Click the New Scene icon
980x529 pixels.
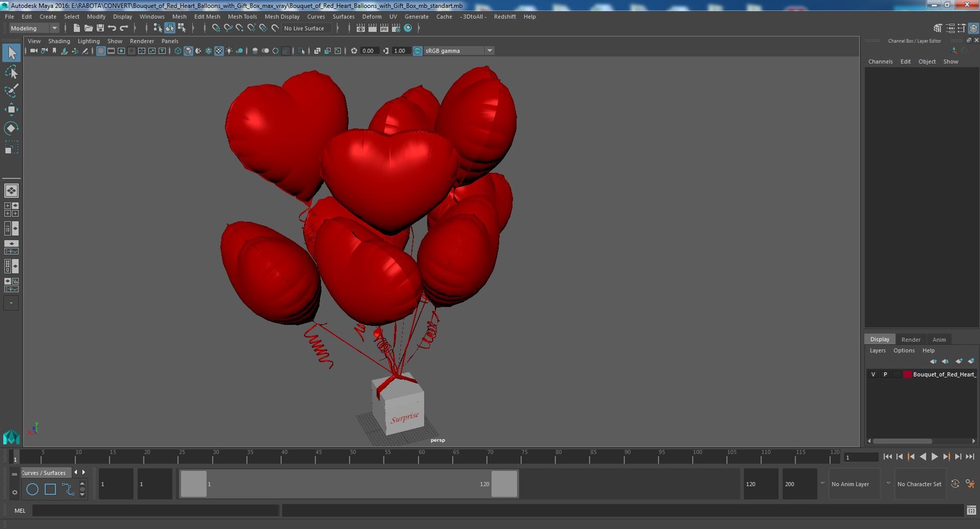[x=77, y=28]
